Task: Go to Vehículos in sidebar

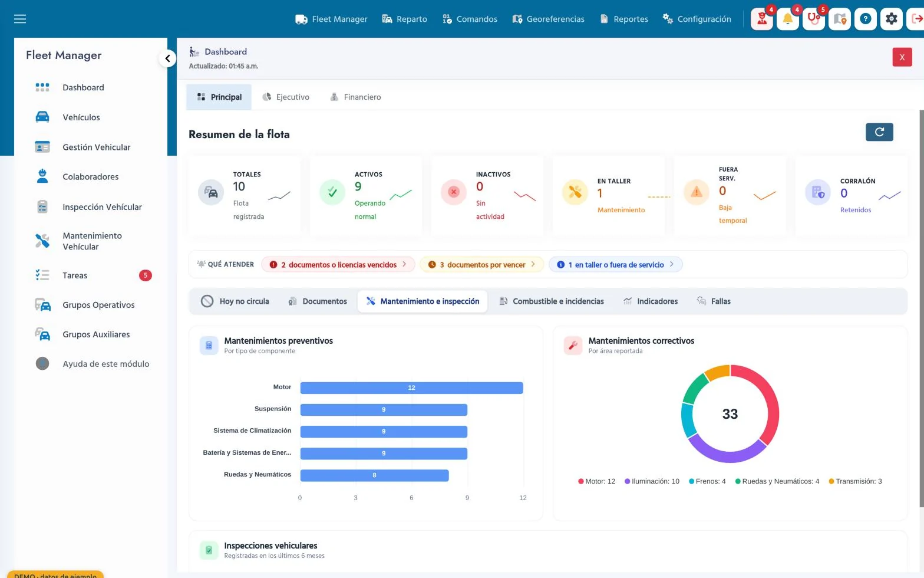Action: [81, 117]
